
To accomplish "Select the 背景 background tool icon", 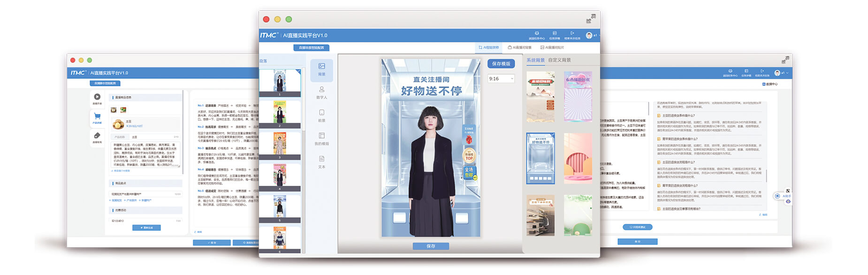I will 321,69.
